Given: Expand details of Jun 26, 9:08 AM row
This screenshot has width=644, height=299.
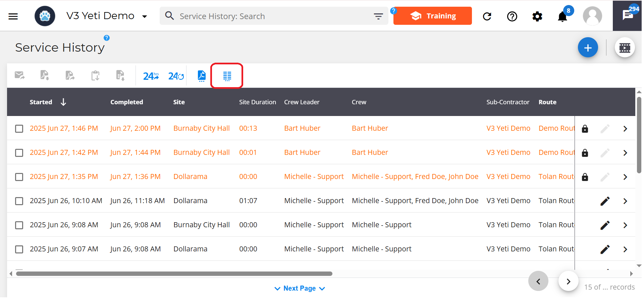Looking at the screenshot, I should point(625,225).
